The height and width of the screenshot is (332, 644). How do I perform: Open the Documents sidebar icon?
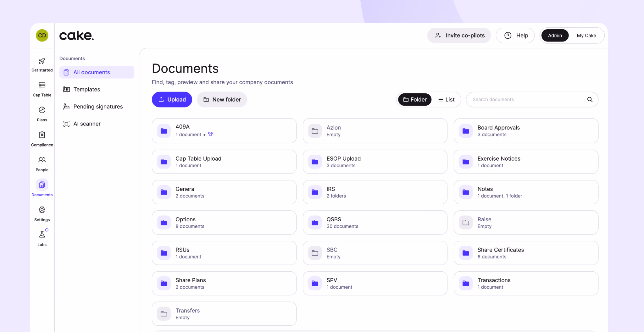(42, 185)
